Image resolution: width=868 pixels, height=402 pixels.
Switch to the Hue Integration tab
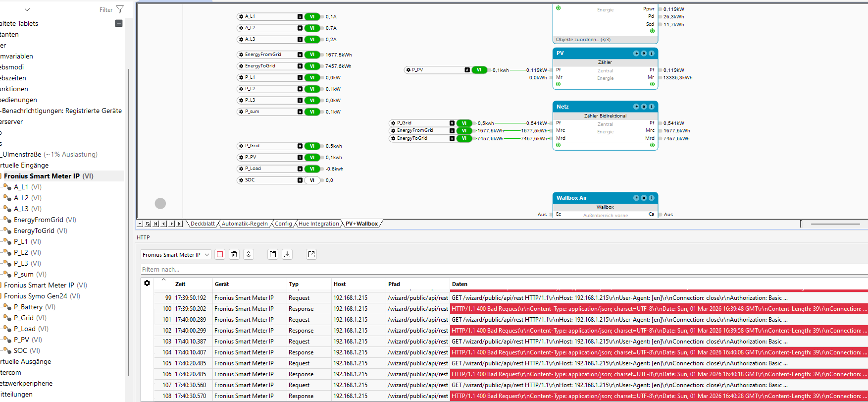click(318, 224)
